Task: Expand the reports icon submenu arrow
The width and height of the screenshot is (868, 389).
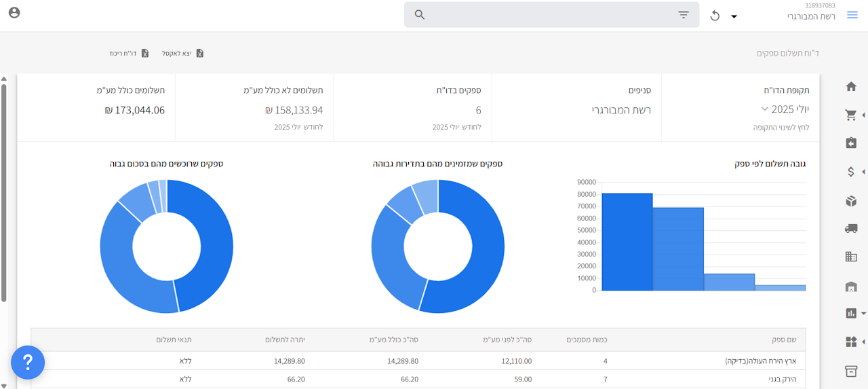Action: 863,314
